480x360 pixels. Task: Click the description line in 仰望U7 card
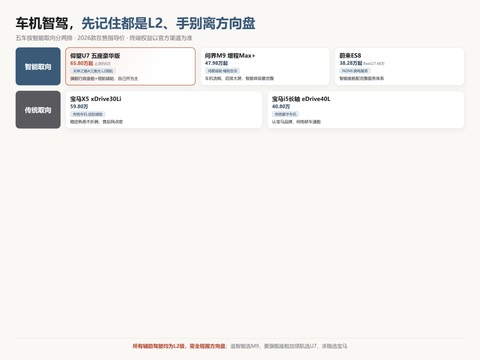pos(104,79)
